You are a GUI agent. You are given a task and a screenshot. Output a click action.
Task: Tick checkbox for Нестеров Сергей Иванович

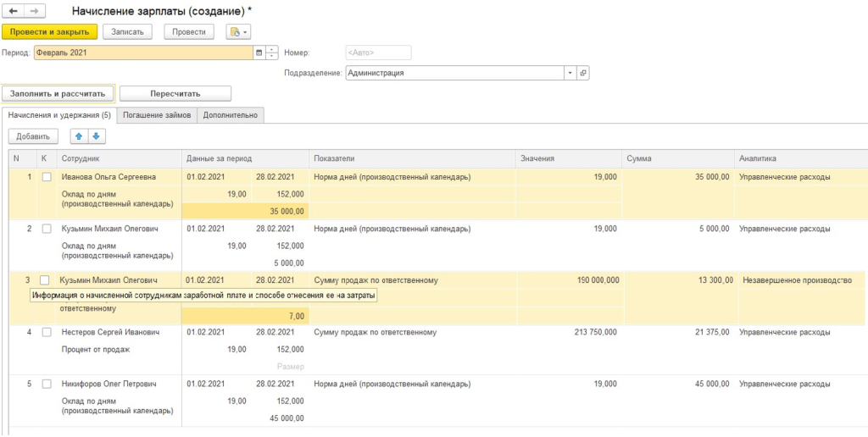click(x=47, y=333)
